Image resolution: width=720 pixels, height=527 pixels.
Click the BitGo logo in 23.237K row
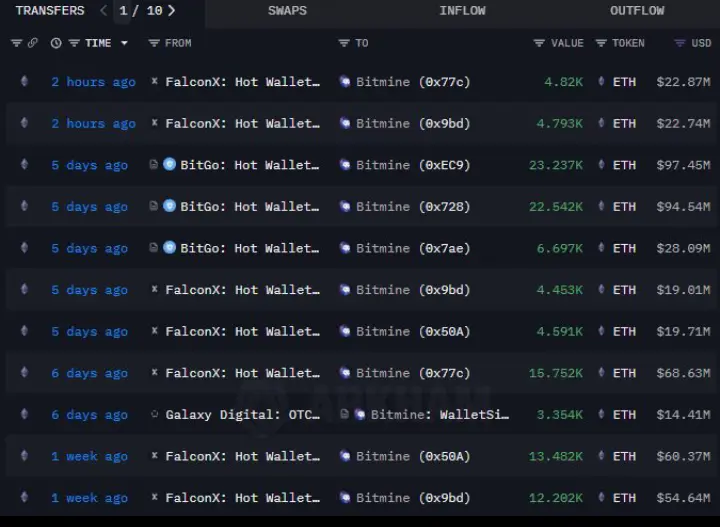pos(169,164)
